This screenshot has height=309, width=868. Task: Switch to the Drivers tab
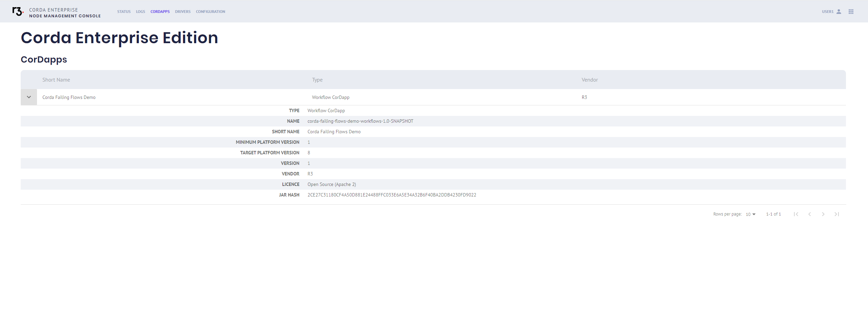[x=183, y=12]
